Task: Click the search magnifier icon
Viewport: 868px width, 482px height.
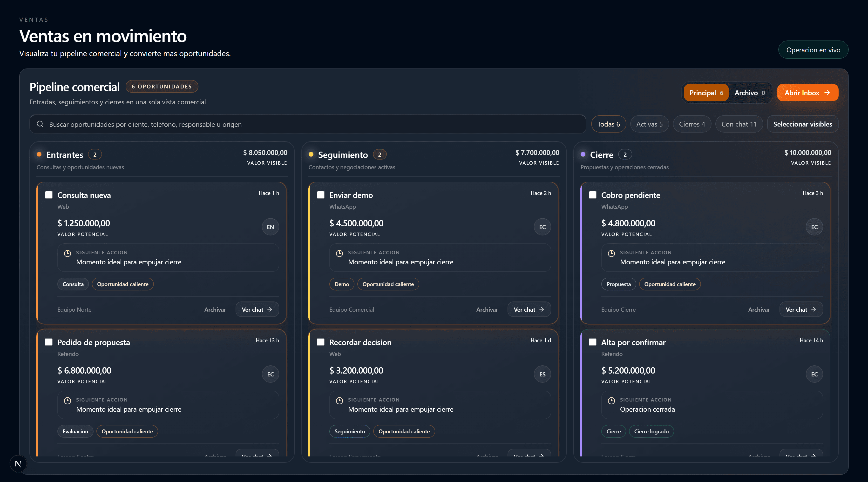Action: coord(40,124)
